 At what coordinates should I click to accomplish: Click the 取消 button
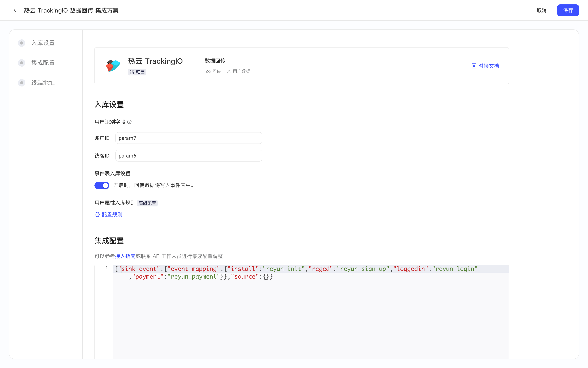tap(542, 10)
